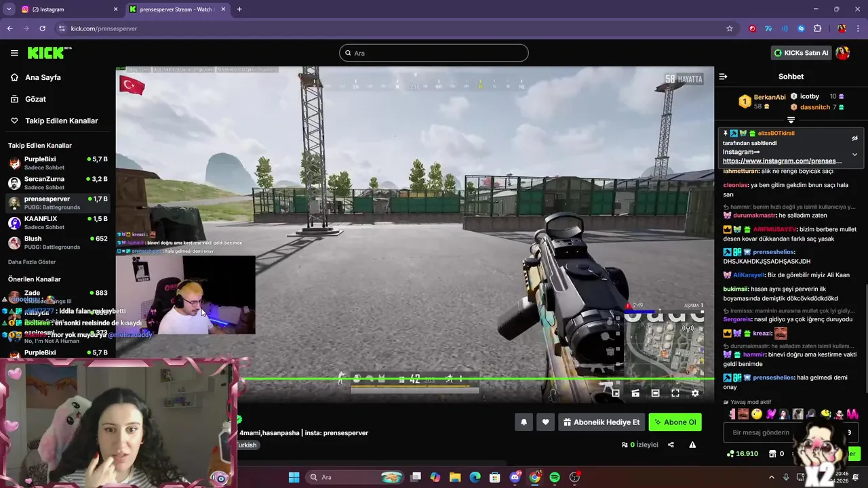Click Abonelik Hediye Et button
The image size is (868, 488).
[x=601, y=422]
